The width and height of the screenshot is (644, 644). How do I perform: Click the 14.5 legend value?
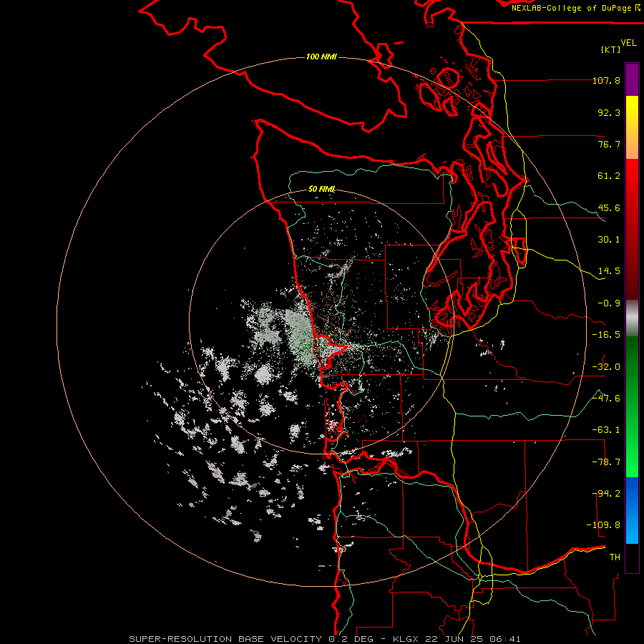tap(609, 271)
